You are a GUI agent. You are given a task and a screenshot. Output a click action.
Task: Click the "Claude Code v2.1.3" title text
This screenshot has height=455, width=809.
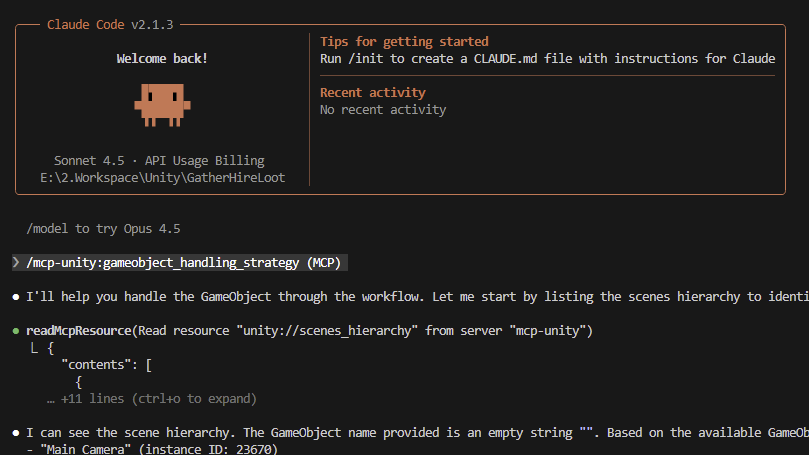pyautogui.click(x=110, y=25)
